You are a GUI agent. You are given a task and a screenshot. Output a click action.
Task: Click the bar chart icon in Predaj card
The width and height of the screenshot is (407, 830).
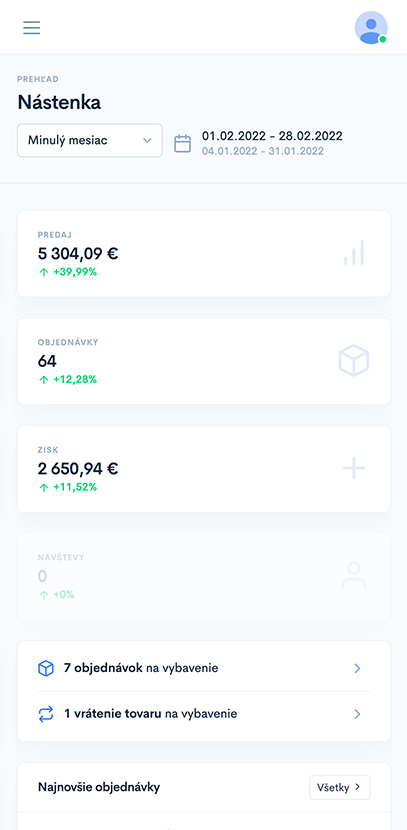354,252
